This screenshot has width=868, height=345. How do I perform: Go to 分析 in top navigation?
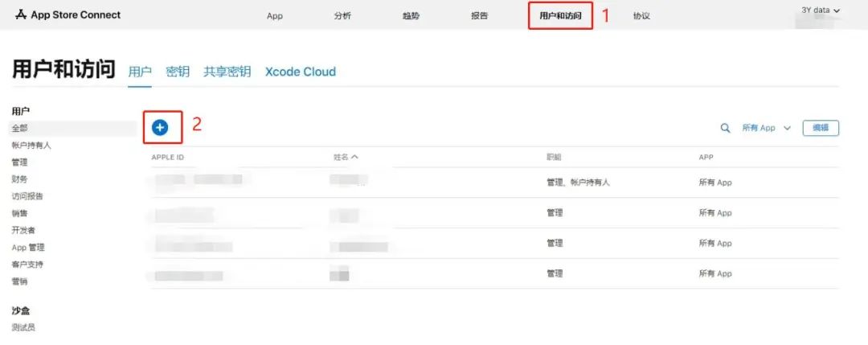point(342,16)
